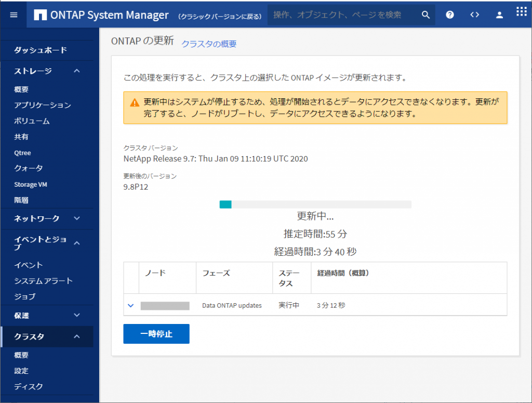Expand the ネットワーク sidebar section

(x=77, y=218)
